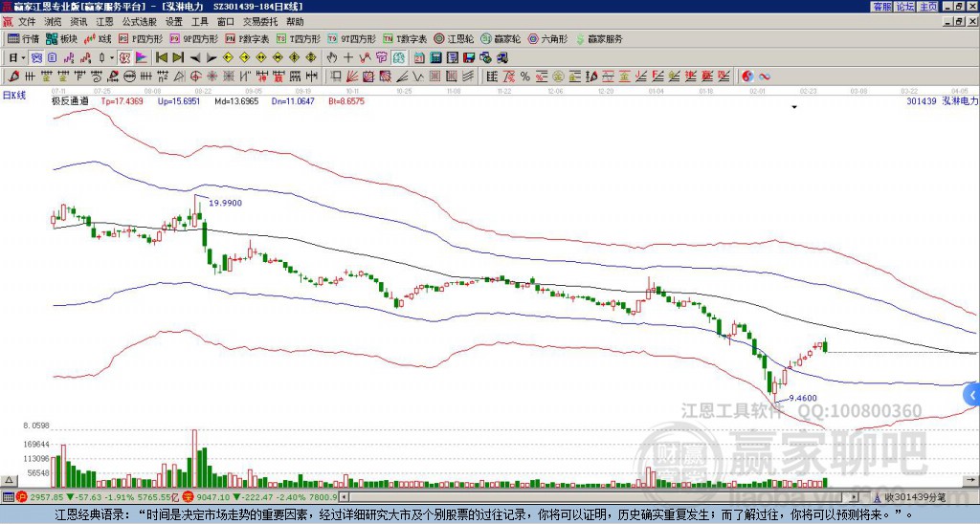Screen dimensions: 980x524
Task: Open the 赢家轮 wheel tool
Action: (501, 38)
